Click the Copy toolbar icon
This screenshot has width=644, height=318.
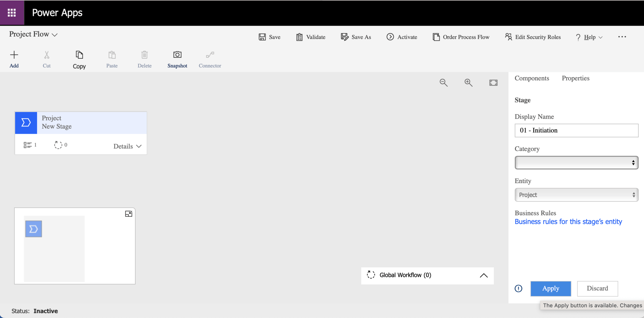coord(79,55)
